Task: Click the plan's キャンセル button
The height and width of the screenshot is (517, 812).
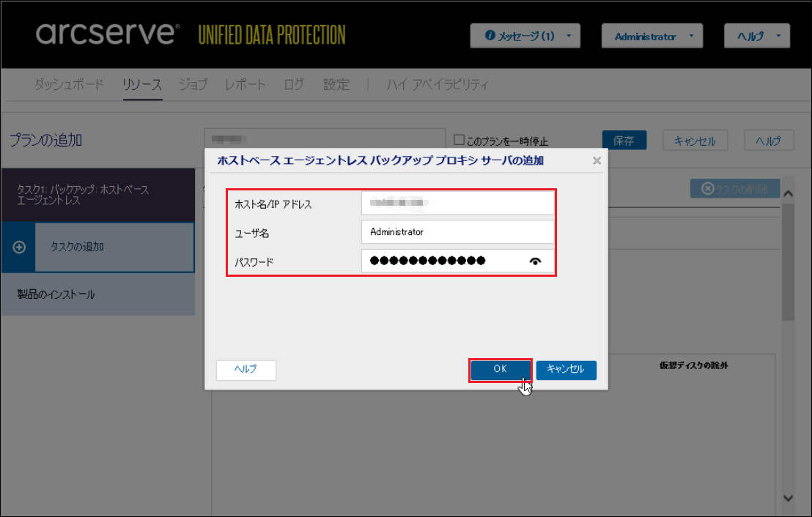Action: tap(695, 141)
